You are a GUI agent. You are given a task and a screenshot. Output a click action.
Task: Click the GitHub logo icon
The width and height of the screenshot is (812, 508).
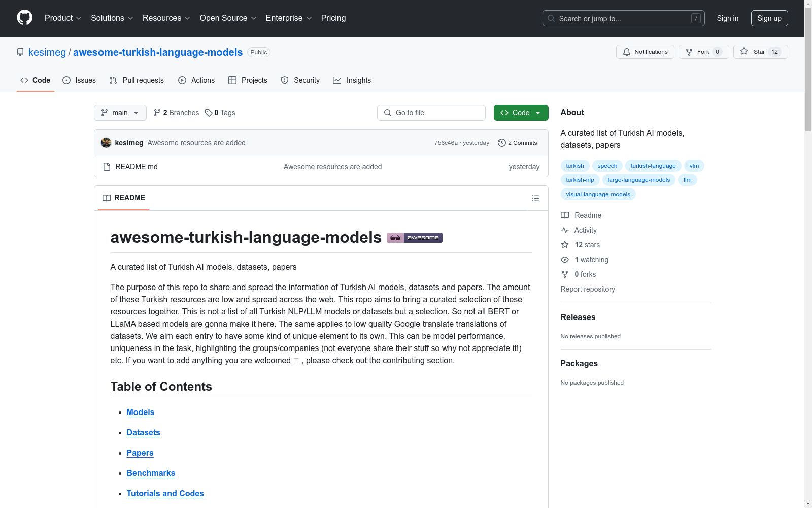[24, 18]
